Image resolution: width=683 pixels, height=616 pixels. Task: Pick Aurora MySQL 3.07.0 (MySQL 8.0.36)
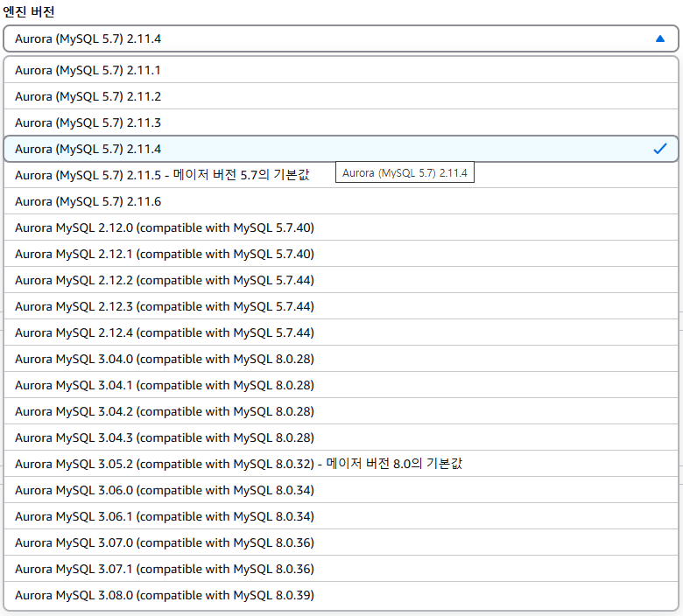tap(341, 542)
